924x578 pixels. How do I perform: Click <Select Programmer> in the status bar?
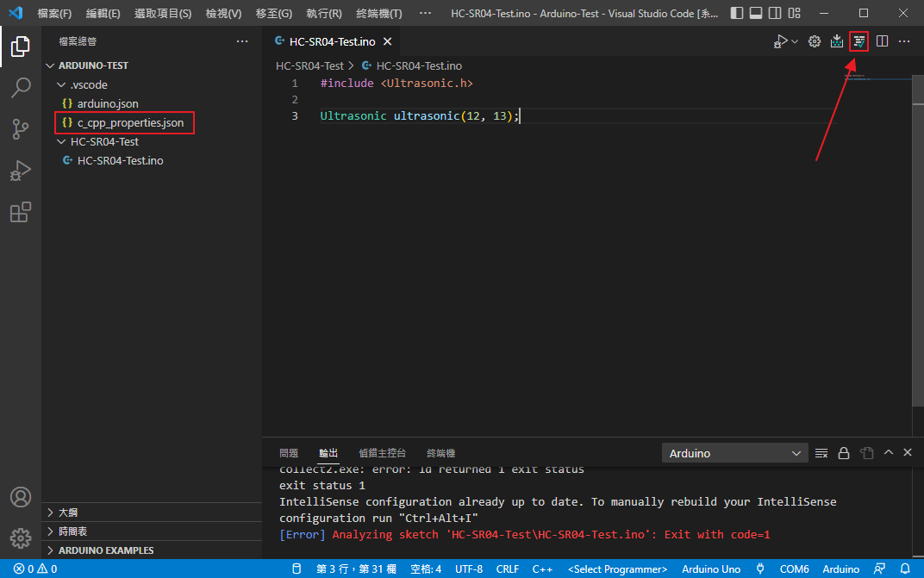pyautogui.click(x=617, y=569)
